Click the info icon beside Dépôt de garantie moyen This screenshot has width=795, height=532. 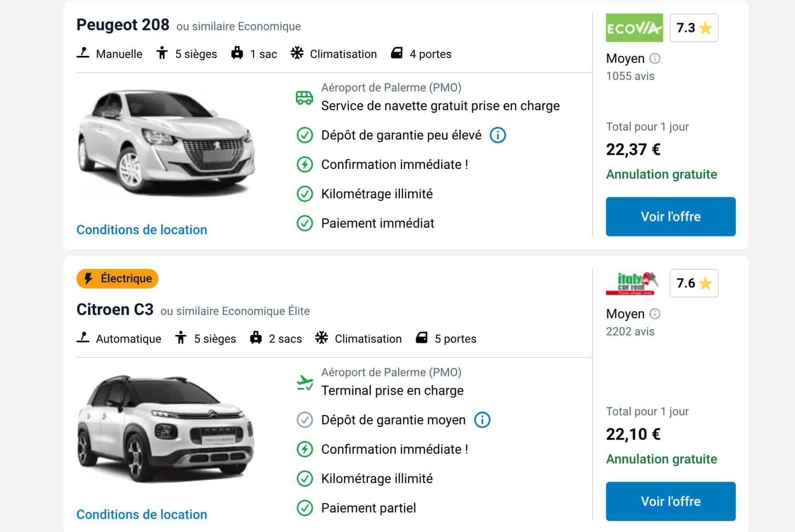(482, 420)
